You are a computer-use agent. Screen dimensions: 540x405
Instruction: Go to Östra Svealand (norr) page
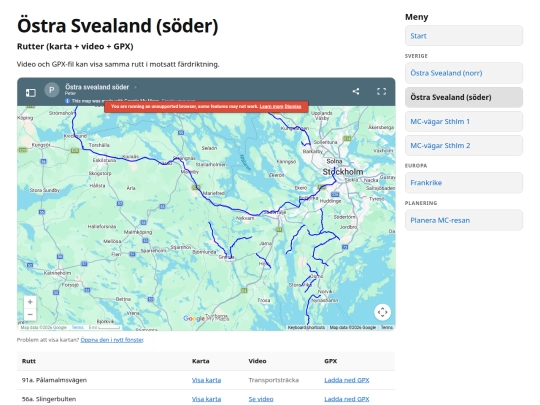[464, 73]
